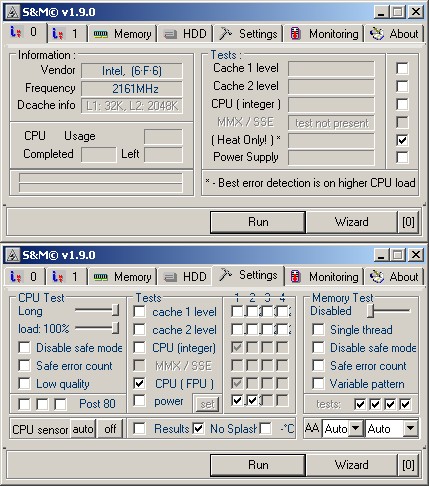The image size is (429, 486).
Task: Uncheck the Heat Only test checkbox
Action: pyautogui.click(x=402, y=140)
